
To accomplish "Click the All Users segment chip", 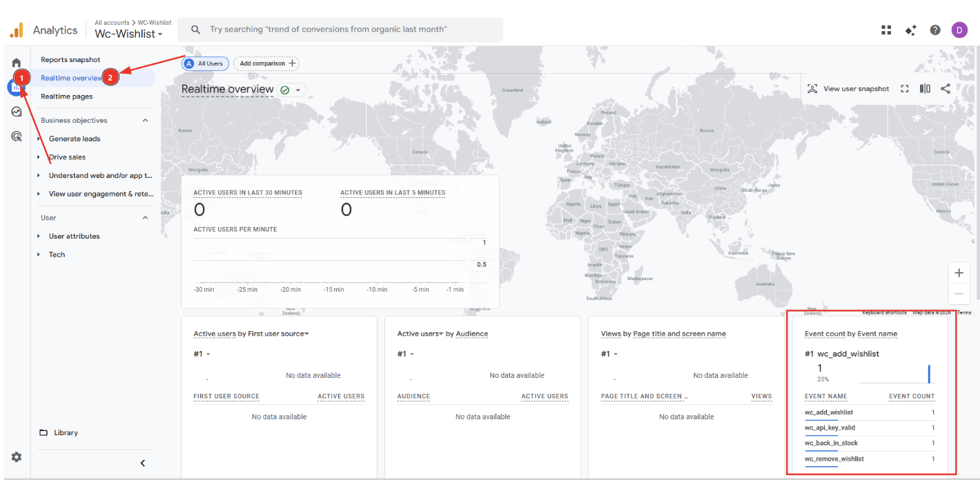I will coord(204,63).
